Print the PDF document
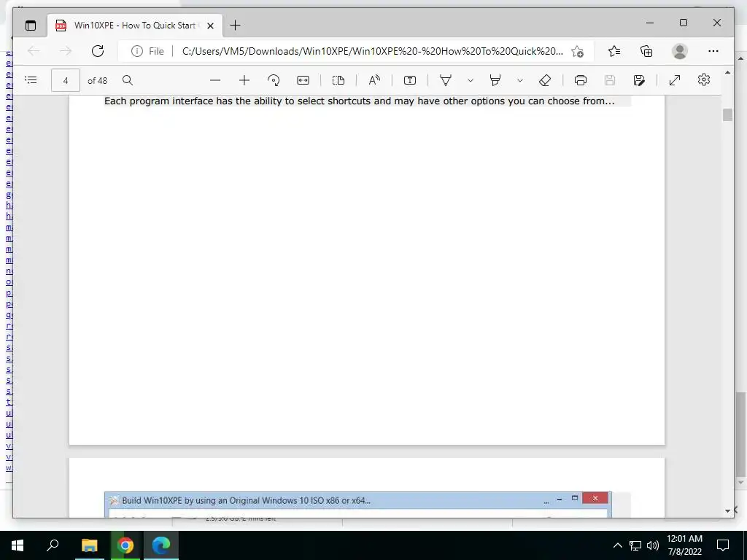This screenshot has height=560, width=747. pyautogui.click(x=580, y=80)
